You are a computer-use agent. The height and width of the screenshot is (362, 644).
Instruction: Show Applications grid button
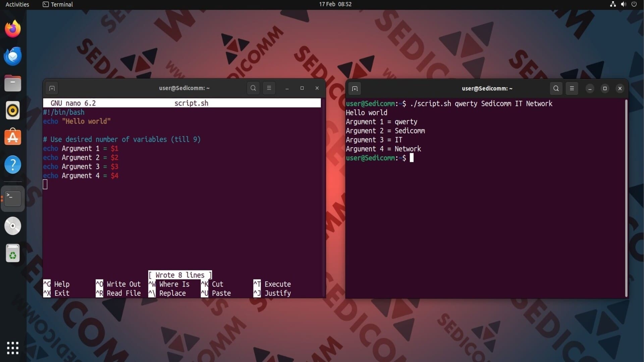13,348
